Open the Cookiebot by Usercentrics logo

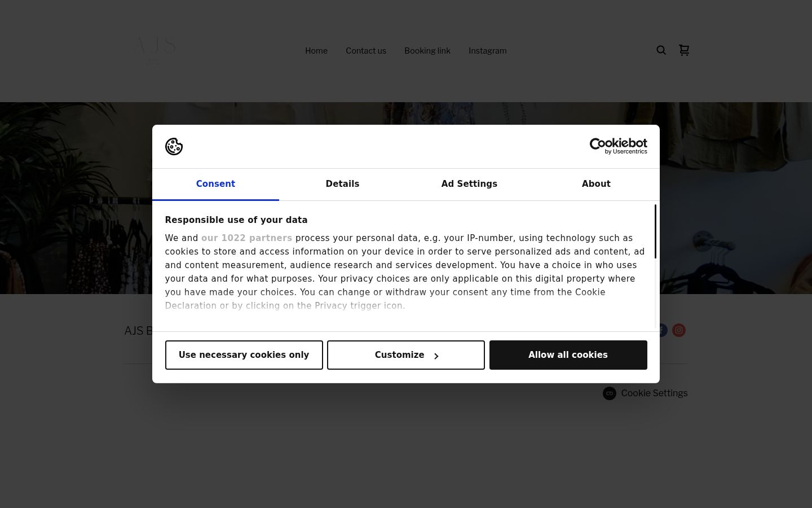pyautogui.click(x=618, y=146)
